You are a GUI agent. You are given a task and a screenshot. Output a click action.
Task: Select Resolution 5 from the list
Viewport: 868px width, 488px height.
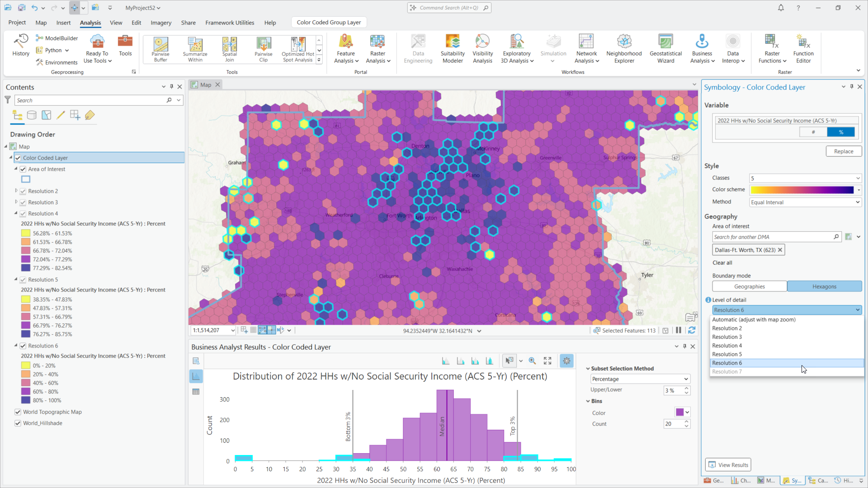[x=787, y=354]
